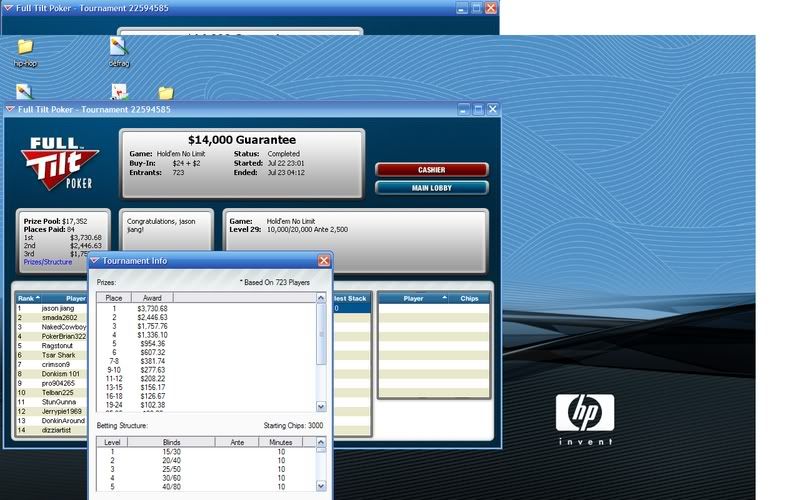Viewport: 800px width, 500px height.
Task: Click the $2,446.63 second place award
Action: (152, 317)
